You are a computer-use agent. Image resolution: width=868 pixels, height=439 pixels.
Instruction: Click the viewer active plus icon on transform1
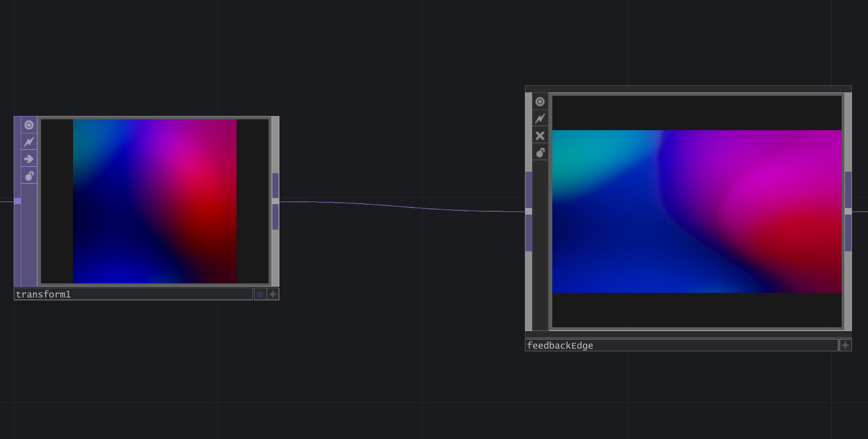273,294
